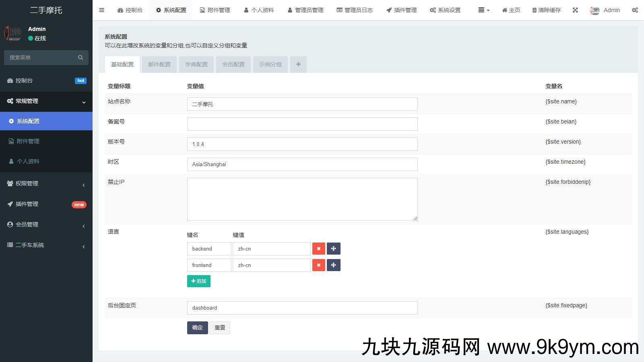Toggle fullscreen with the expand icon

(x=575, y=10)
